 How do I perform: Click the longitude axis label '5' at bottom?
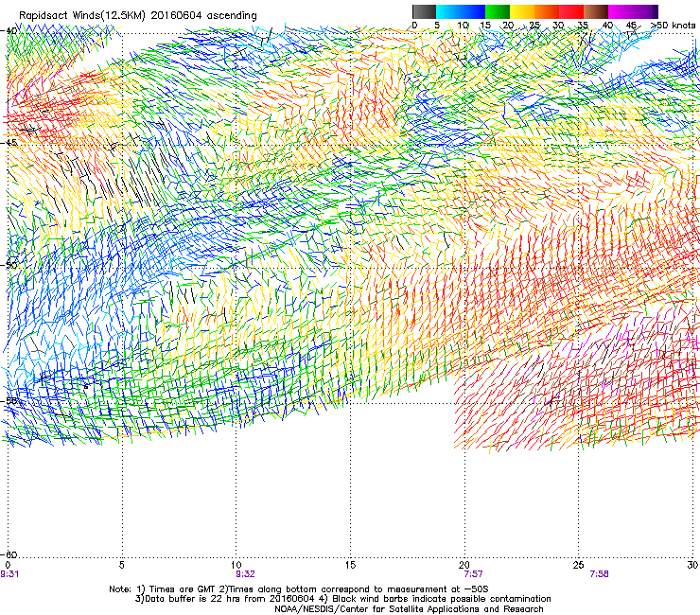pos(122,565)
